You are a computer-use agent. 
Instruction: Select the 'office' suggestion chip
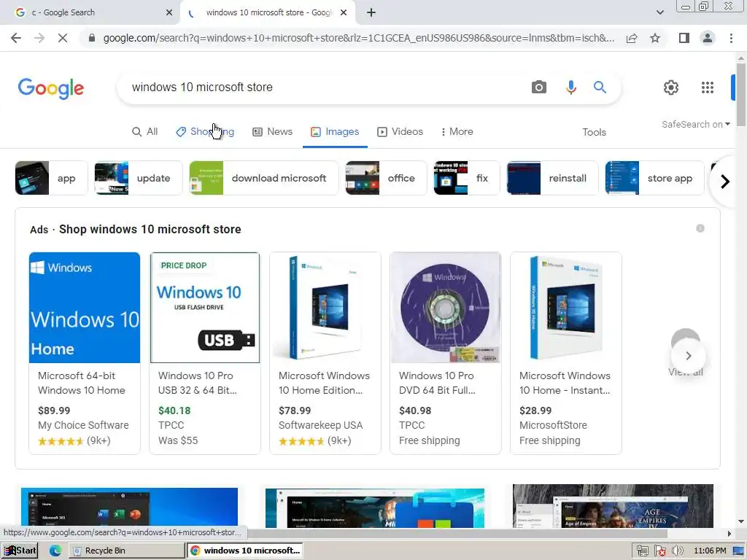tap(387, 178)
